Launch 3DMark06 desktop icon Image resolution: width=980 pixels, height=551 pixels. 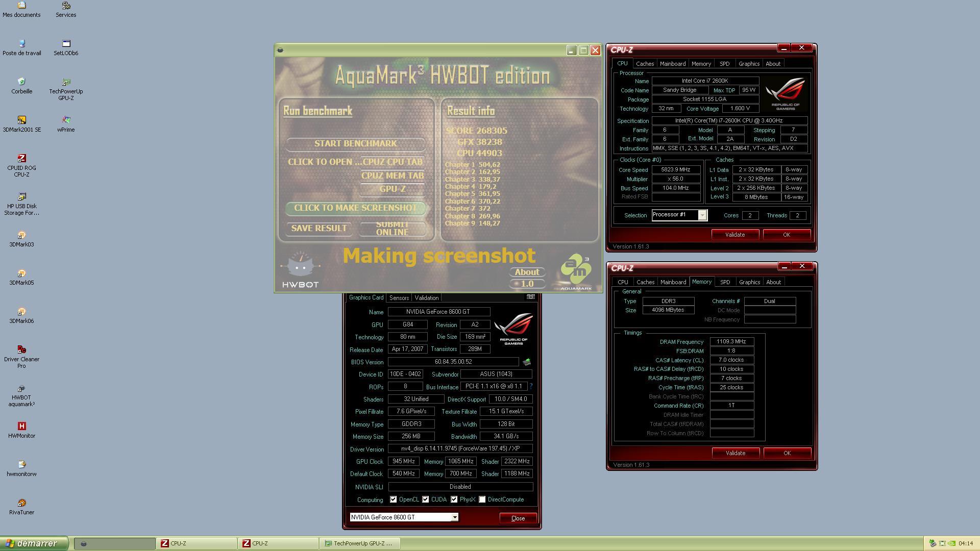coord(21,316)
